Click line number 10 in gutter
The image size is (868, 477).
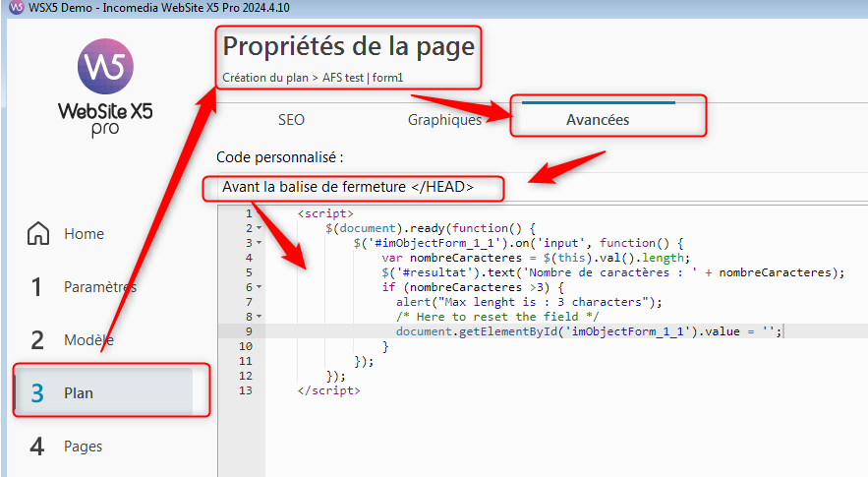(246, 346)
